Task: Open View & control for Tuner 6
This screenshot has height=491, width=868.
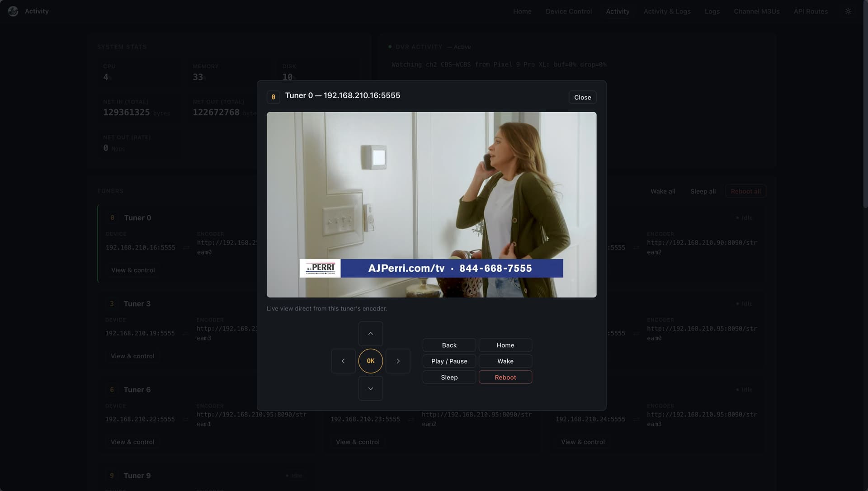Action: pos(132,442)
